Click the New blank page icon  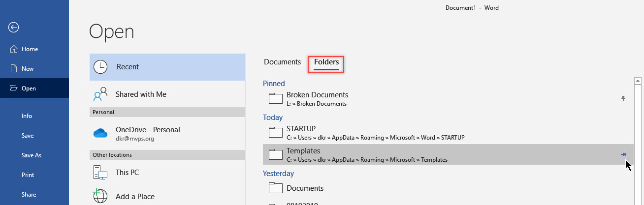(13, 69)
